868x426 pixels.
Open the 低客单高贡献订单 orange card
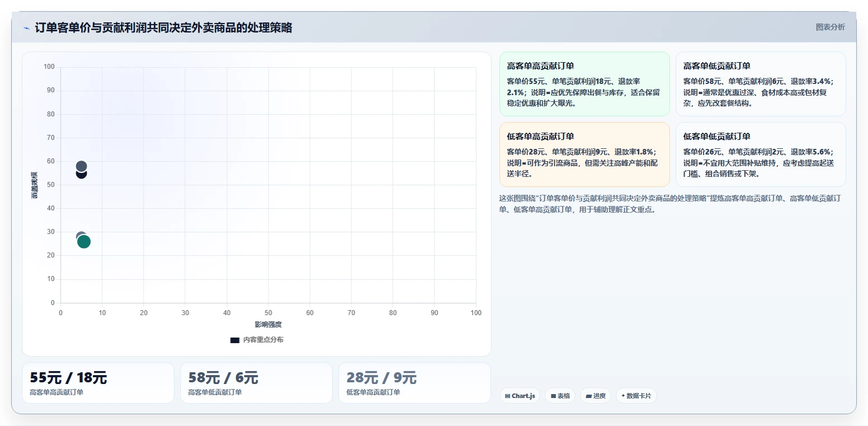point(584,155)
